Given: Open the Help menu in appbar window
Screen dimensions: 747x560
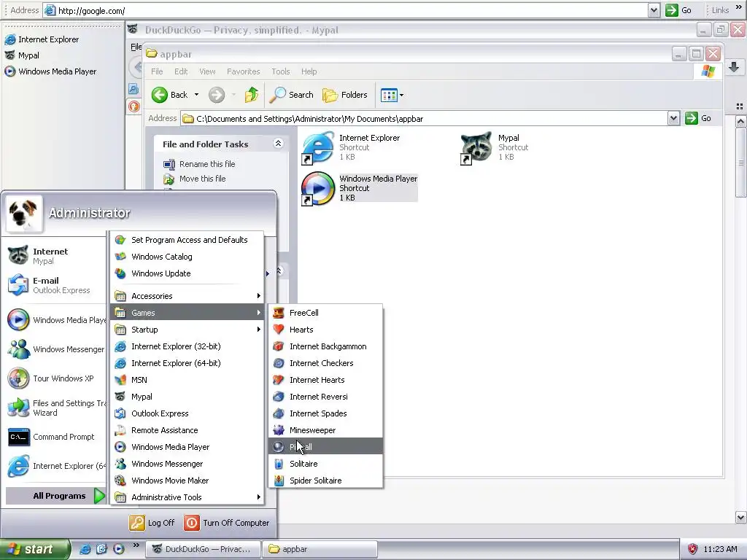Looking at the screenshot, I should click(x=309, y=71).
